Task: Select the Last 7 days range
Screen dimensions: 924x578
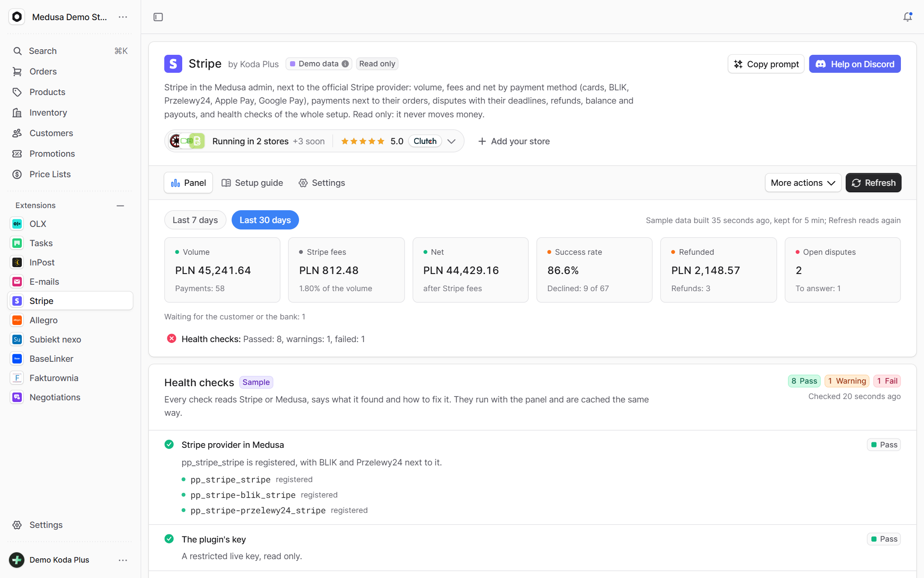Action: (x=195, y=220)
